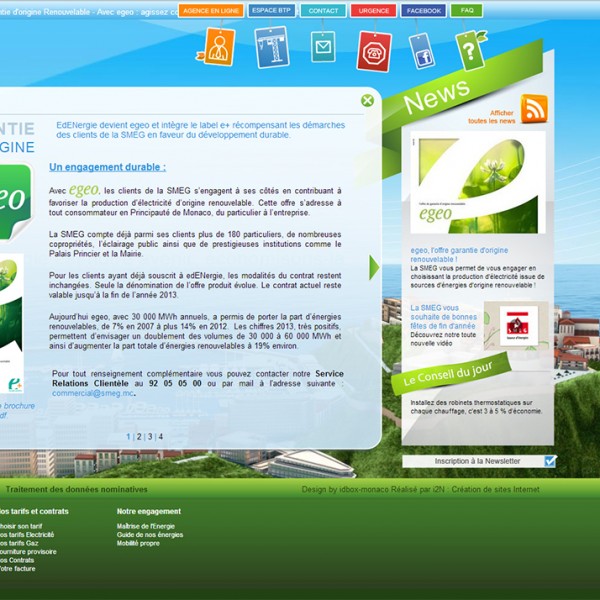The width and height of the screenshot is (600, 600).
Task: Click the green FAQ question mark icon
Action: tap(469, 49)
